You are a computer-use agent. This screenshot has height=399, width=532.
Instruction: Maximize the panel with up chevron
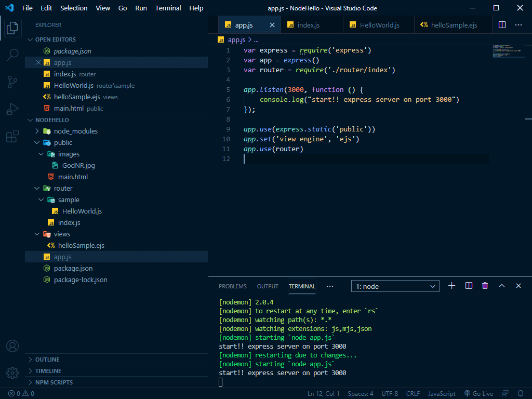(502, 286)
